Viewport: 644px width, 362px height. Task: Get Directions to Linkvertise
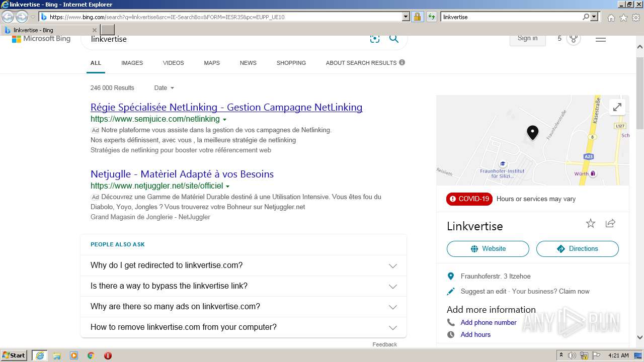(x=578, y=249)
